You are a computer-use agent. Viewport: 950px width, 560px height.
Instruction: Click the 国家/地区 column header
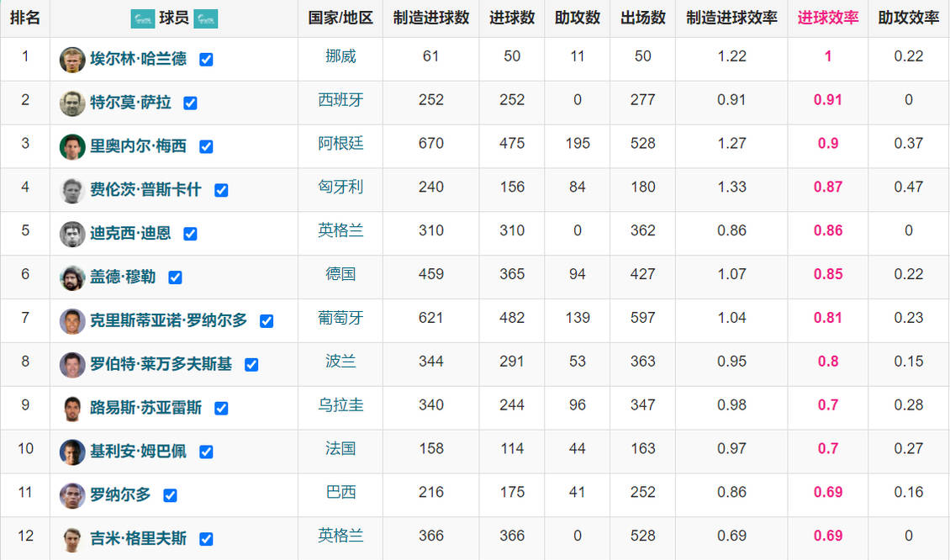click(x=340, y=18)
